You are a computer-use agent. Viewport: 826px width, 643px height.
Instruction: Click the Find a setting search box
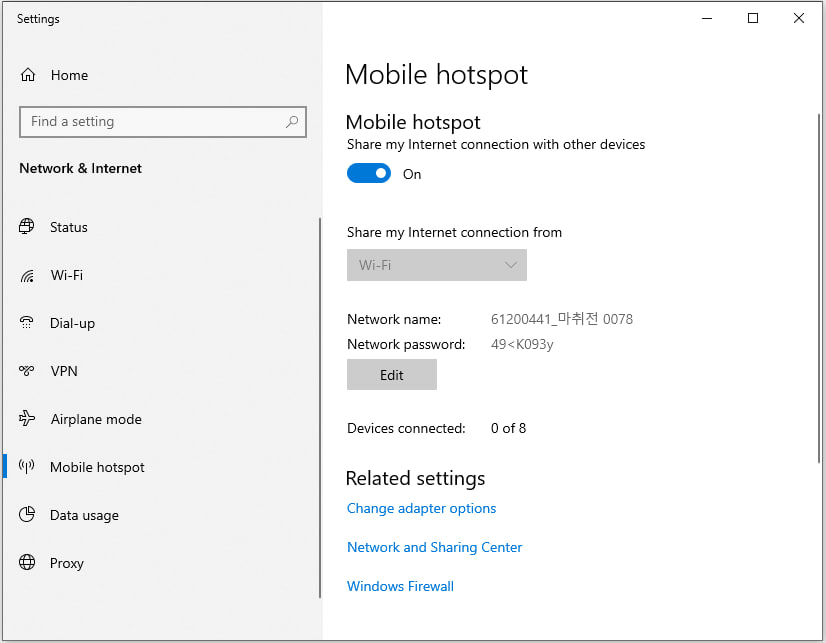(x=163, y=122)
